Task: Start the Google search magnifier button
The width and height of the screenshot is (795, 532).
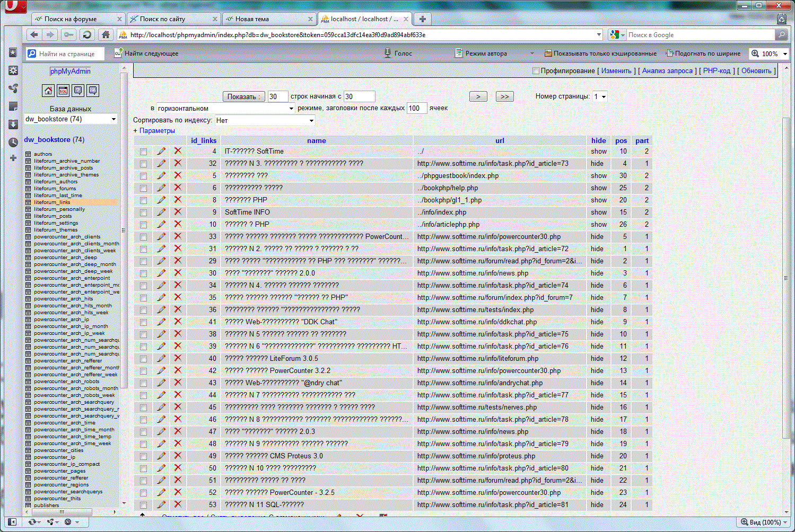Action: 781,35
